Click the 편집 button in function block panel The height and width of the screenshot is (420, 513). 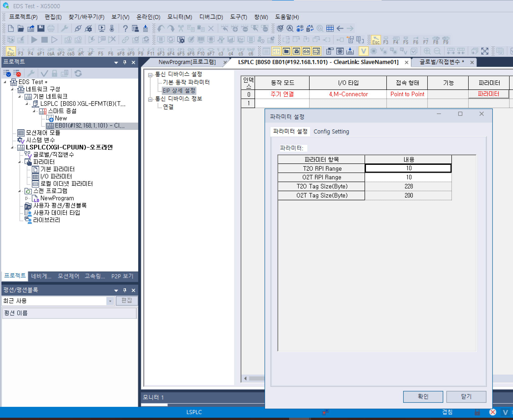(x=127, y=301)
